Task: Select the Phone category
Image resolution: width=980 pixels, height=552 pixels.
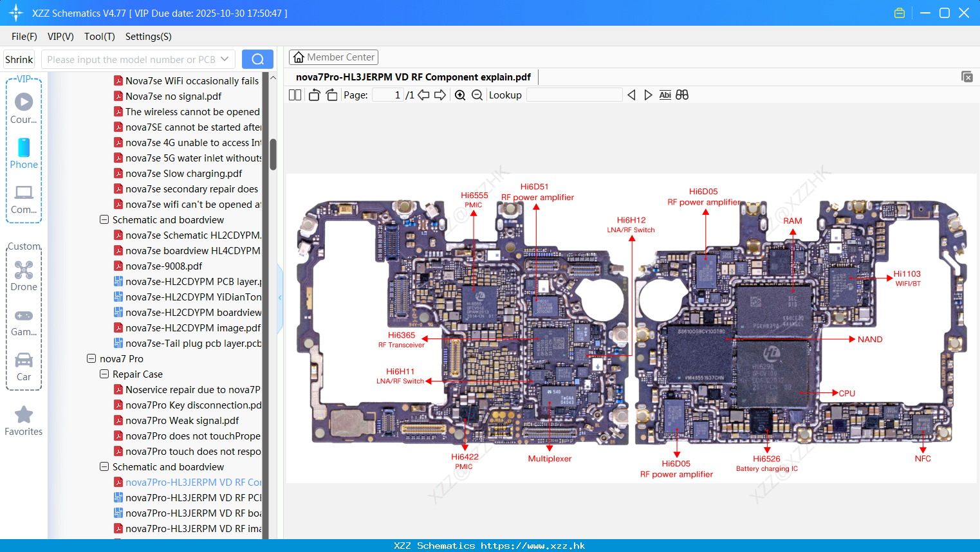Action: click(x=24, y=153)
